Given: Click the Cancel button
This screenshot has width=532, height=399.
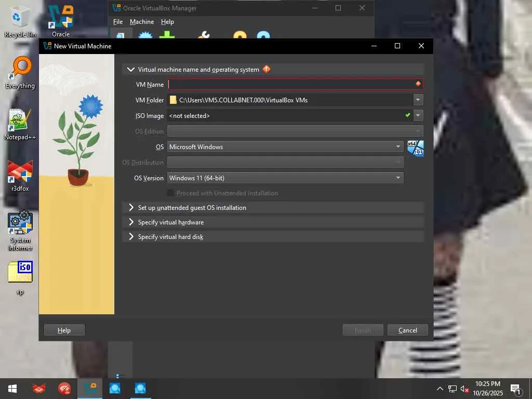Looking at the screenshot, I should (x=408, y=330).
